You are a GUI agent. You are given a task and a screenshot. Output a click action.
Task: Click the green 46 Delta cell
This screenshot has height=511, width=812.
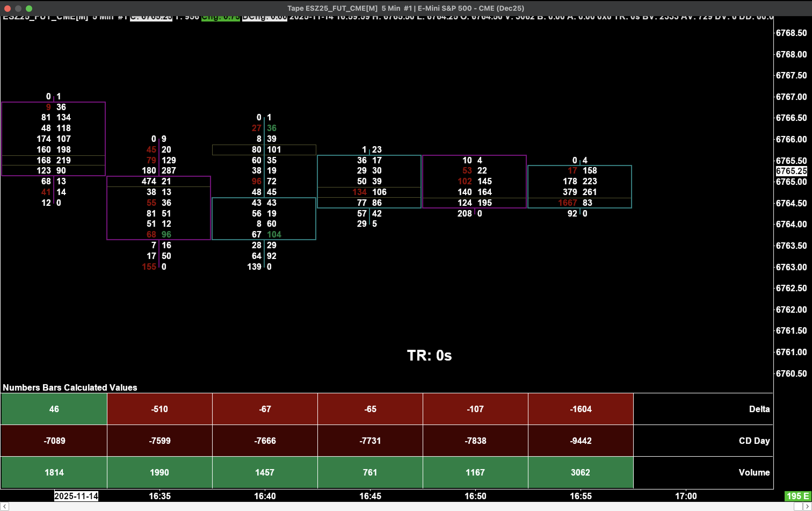(54, 409)
